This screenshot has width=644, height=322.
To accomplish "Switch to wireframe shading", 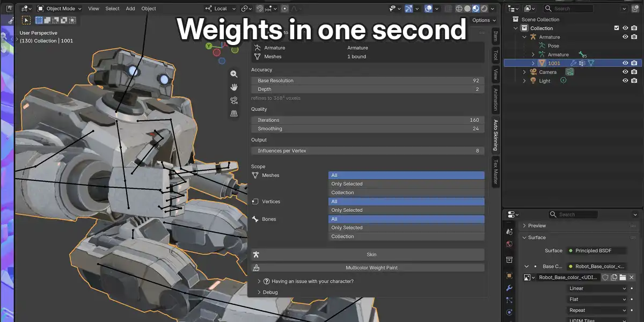I will click(x=459, y=9).
